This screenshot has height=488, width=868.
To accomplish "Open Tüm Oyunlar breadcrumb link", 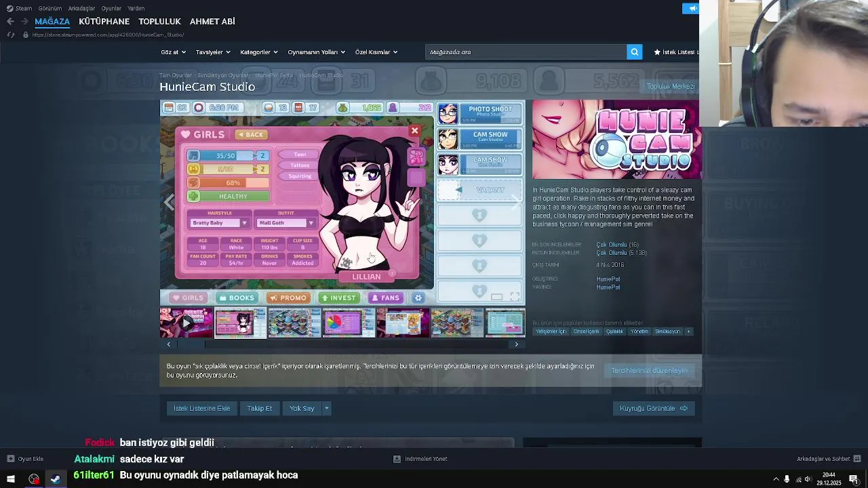I will [x=176, y=75].
